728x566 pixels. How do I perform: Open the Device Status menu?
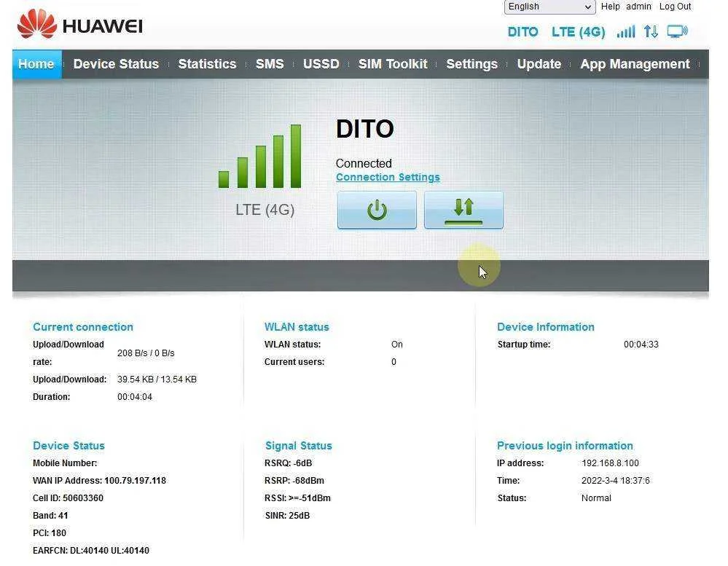click(116, 64)
